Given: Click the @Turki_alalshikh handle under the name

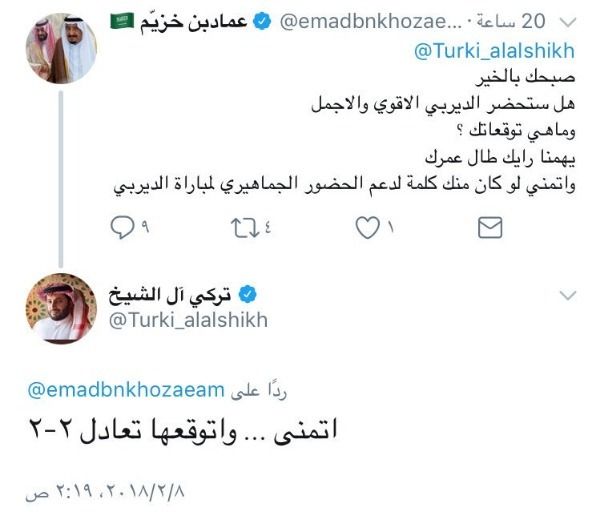Looking at the screenshot, I should [x=188, y=320].
